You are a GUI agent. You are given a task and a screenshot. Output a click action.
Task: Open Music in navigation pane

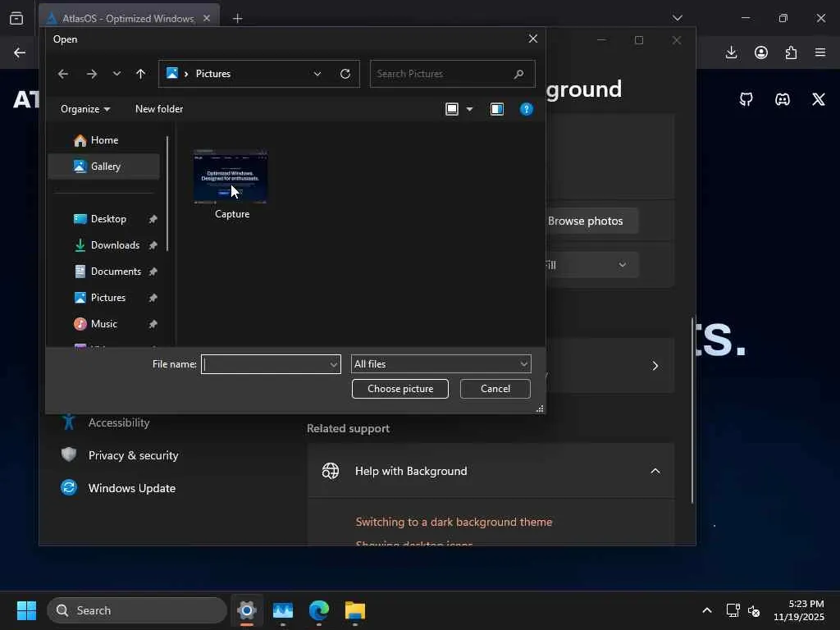pyautogui.click(x=104, y=324)
